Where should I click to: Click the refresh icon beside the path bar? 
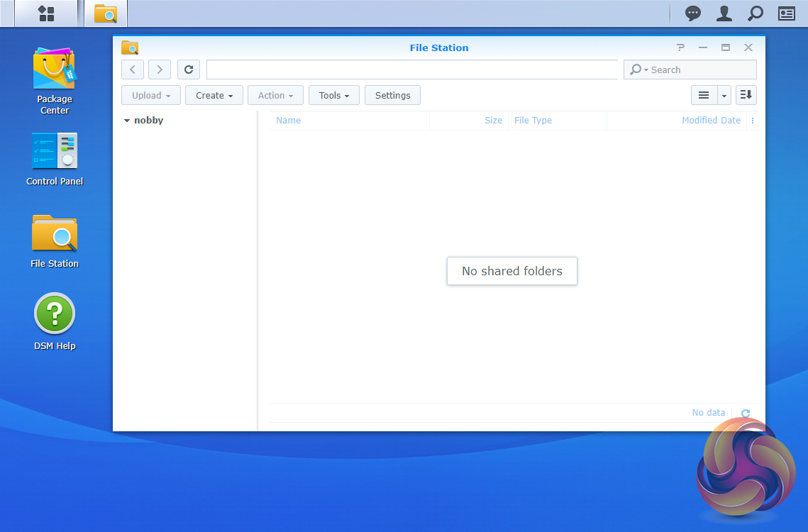pos(189,70)
